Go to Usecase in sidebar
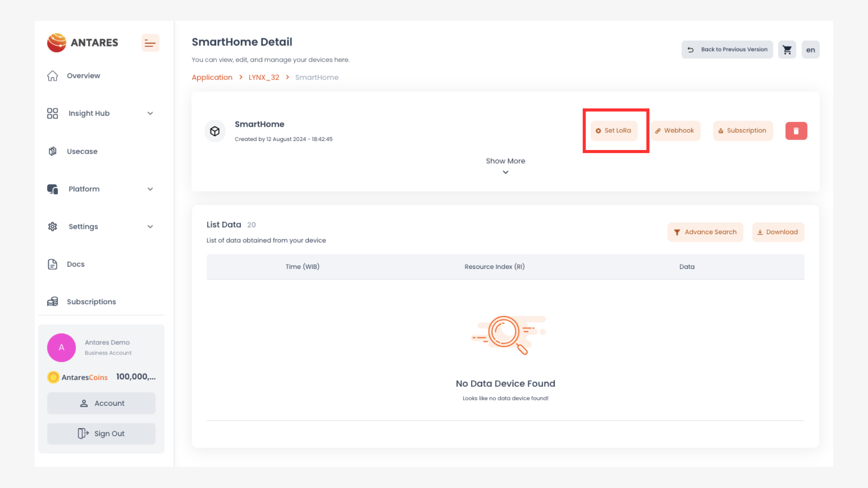Screen dimensions: 868x488 pyautogui.click(x=82, y=151)
